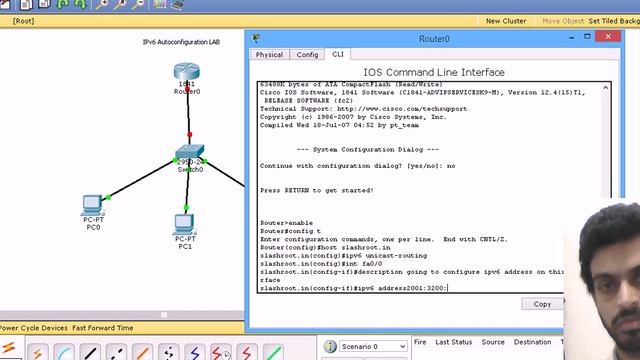Click Set Tiled Background option

click(614, 21)
